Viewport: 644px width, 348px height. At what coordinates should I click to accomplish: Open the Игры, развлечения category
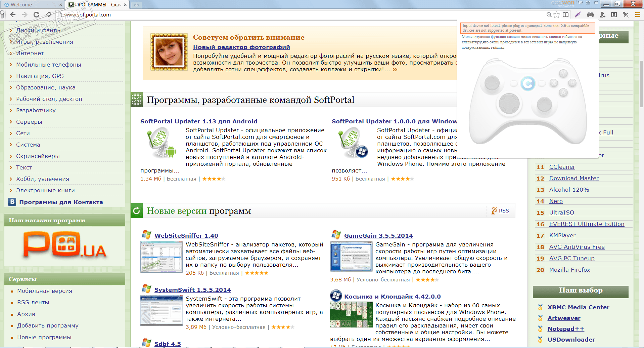(45, 42)
